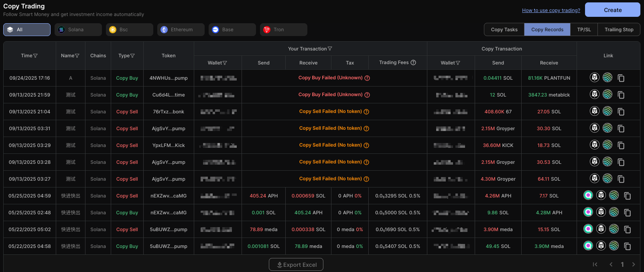
Task: Copy link in the 05/22/2025 04:58 row
Action: tap(627, 246)
